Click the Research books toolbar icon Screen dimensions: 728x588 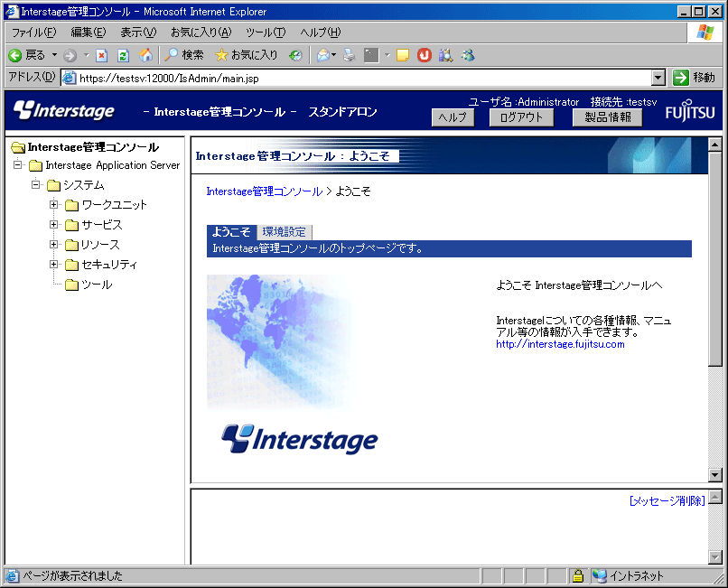[445, 56]
